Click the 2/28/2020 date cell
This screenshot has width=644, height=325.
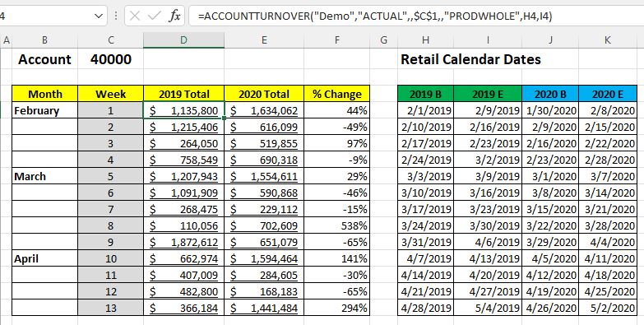tap(608, 160)
